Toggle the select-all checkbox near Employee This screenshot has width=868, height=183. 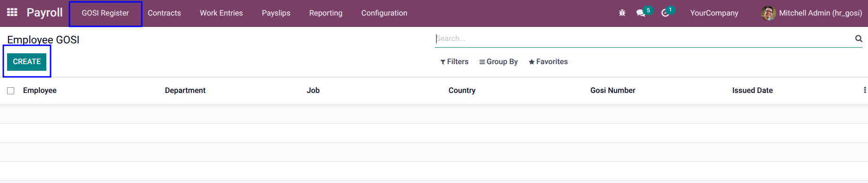(x=11, y=91)
